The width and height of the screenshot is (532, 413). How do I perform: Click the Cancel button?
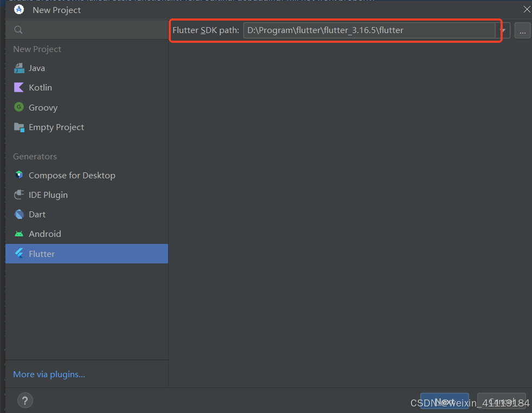coord(502,401)
